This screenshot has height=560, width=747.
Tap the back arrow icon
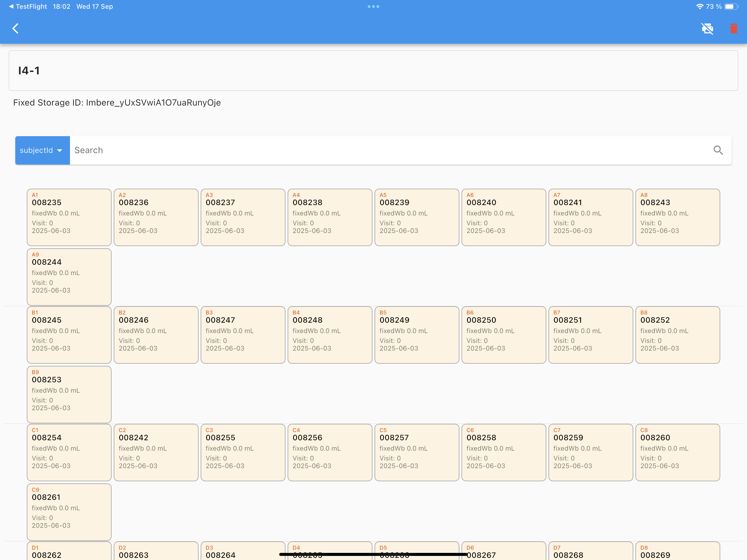[x=16, y=28]
